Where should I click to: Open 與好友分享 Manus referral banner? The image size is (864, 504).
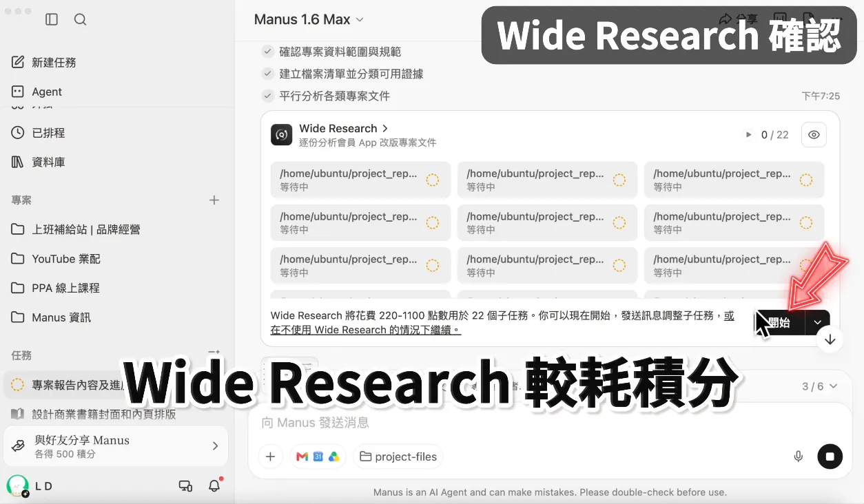(116, 446)
